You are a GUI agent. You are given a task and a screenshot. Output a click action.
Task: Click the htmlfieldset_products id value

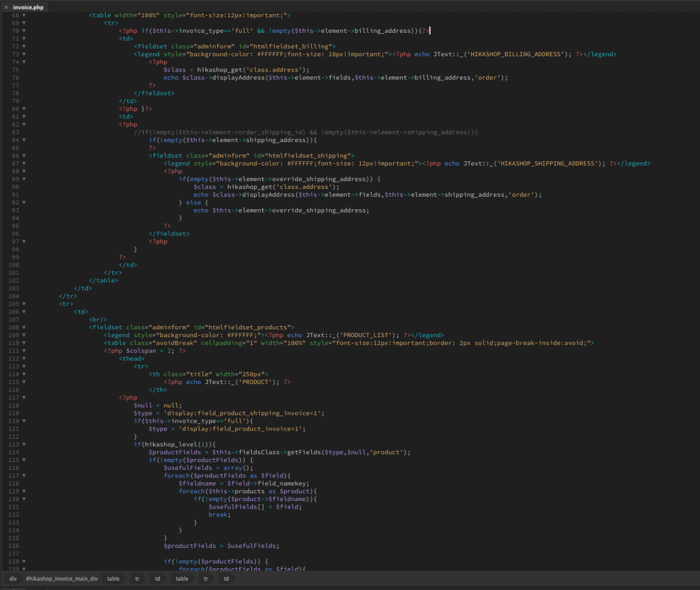248,327
